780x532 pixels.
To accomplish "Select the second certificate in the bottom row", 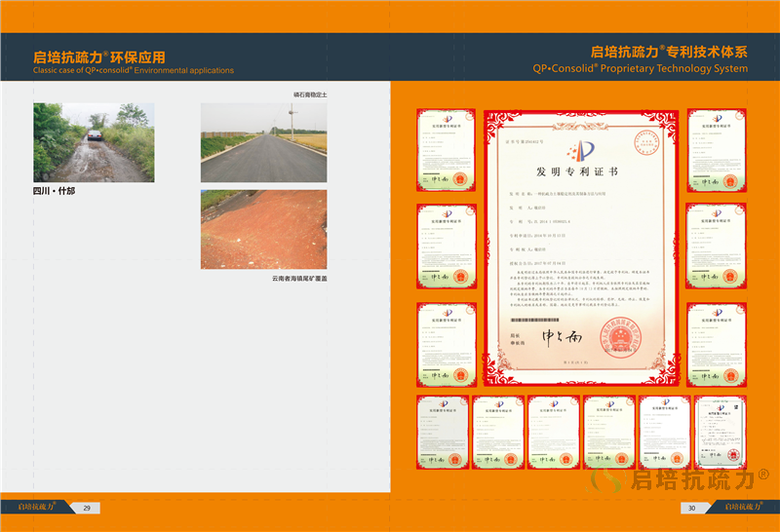I will point(498,432).
